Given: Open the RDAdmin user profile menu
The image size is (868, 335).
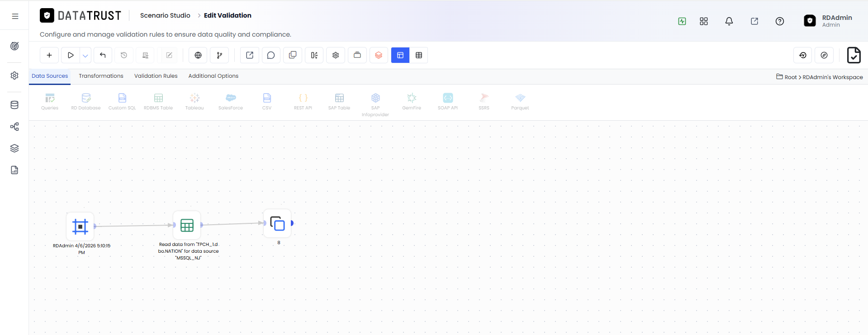Looking at the screenshot, I should (828, 21).
